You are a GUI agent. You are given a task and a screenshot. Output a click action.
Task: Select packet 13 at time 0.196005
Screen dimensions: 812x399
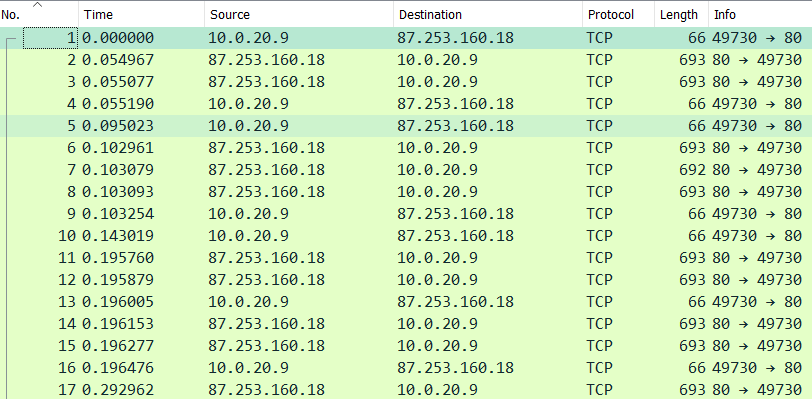[x=406, y=302]
